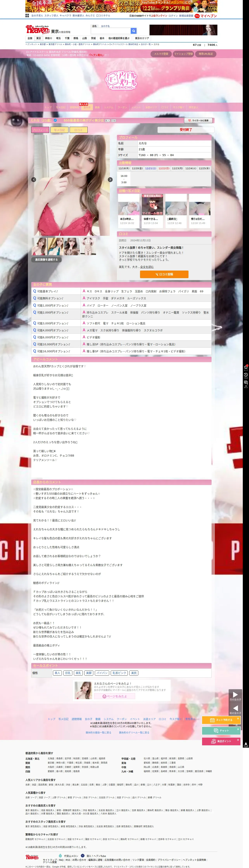Click the 口コミ投稿 orange button

tap(164, 274)
